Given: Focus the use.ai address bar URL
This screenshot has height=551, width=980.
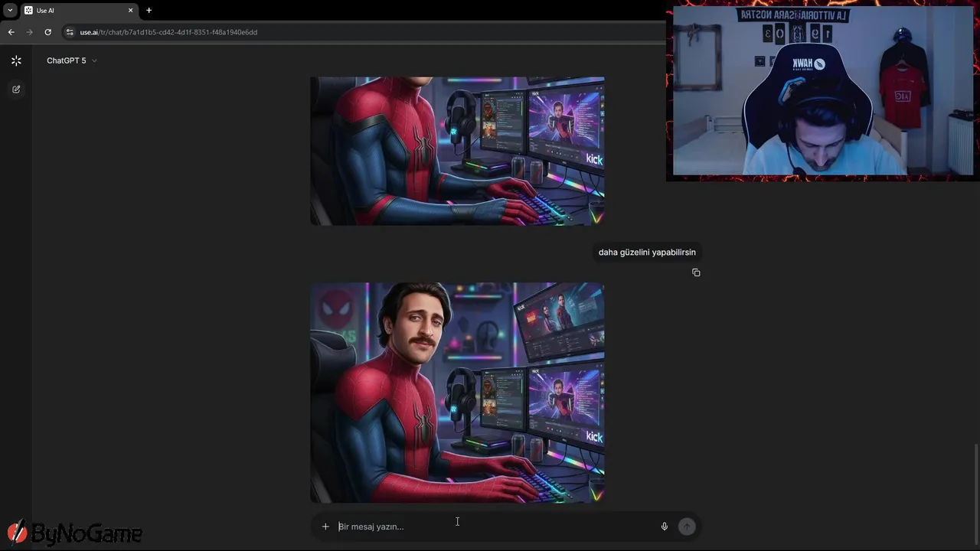Looking at the screenshot, I should click(168, 32).
